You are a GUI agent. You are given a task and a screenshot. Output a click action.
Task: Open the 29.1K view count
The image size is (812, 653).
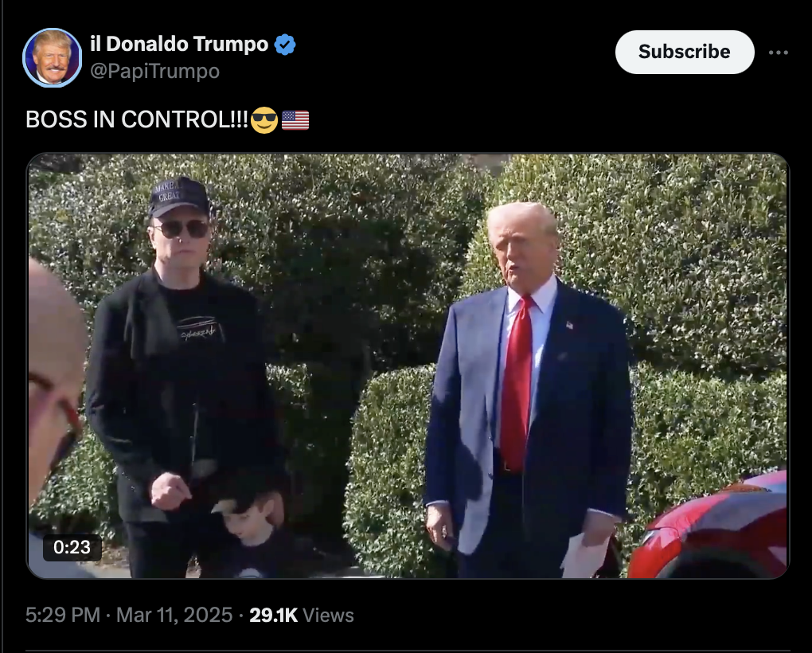pyautogui.click(x=273, y=616)
